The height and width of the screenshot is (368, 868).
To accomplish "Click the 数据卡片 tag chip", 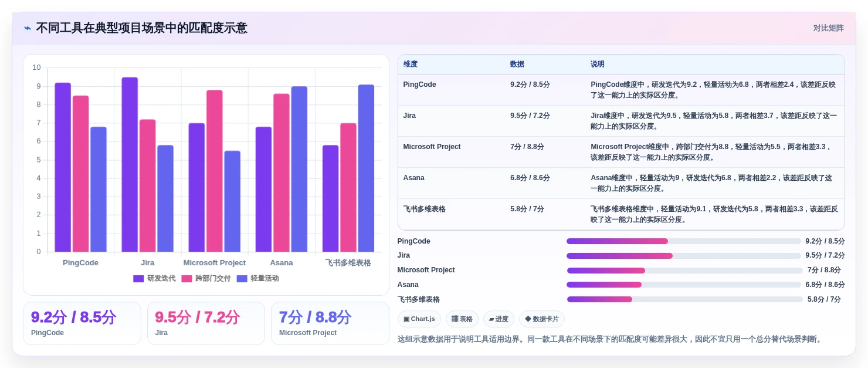I will [542, 319].
